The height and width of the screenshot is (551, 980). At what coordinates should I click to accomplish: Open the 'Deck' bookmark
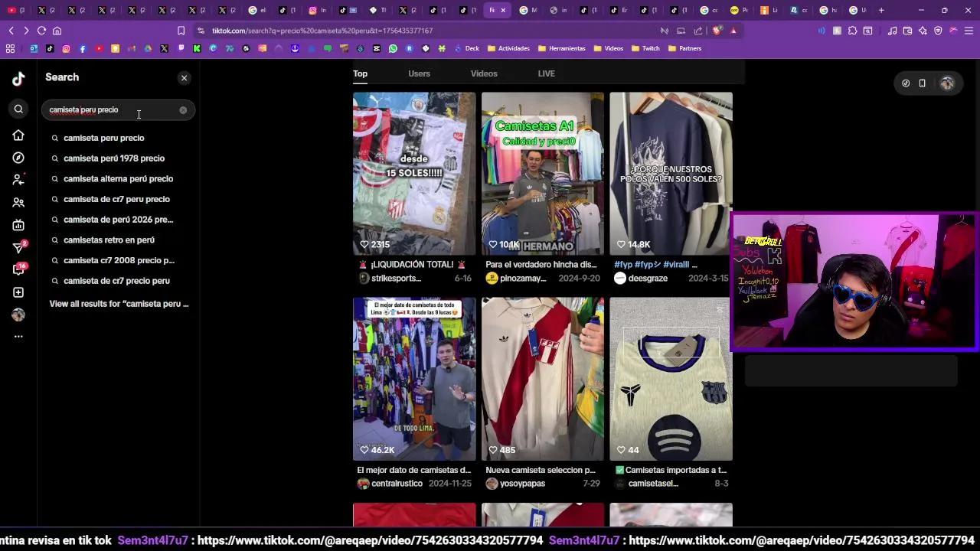[x=467, y=48]
